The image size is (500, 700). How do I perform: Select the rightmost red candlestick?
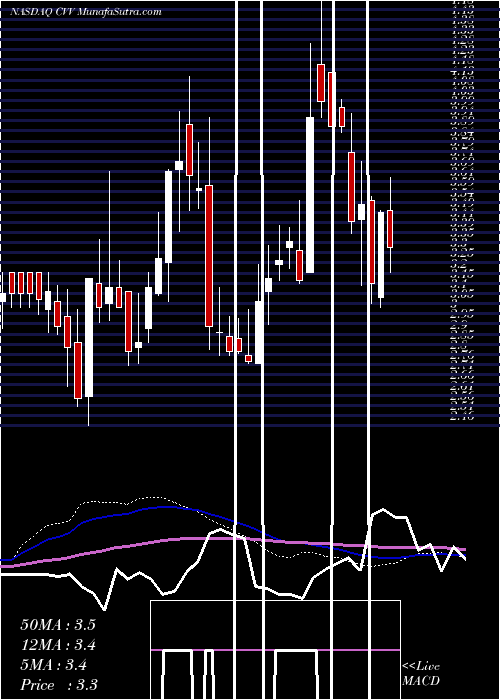click(x=390, y=229)
